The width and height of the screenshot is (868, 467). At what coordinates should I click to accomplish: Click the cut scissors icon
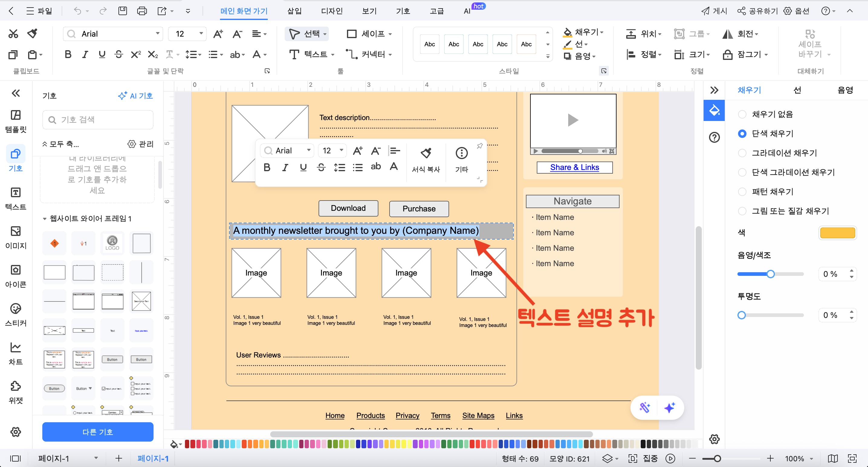pos(13,34)
